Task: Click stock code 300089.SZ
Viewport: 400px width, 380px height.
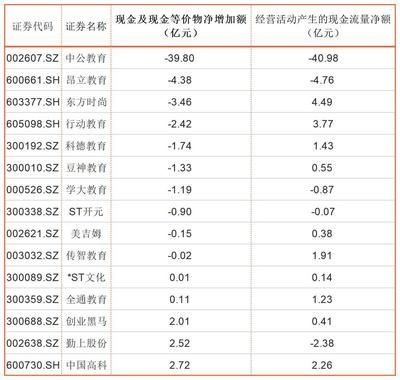Action: (32, 277)
